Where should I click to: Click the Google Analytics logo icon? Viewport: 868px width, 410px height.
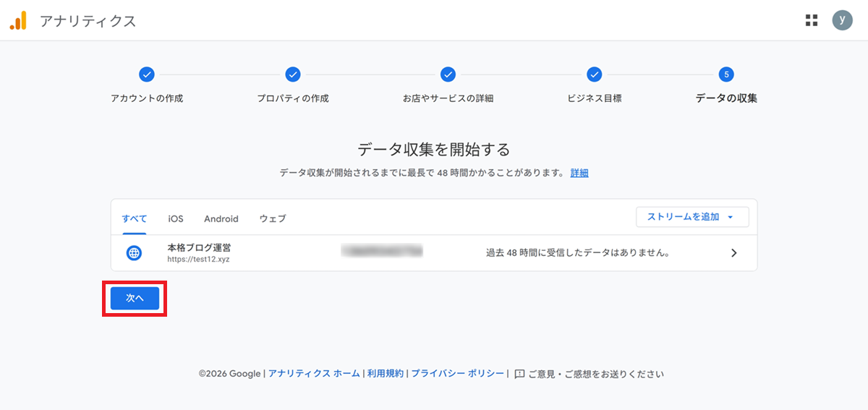[18, 21]
